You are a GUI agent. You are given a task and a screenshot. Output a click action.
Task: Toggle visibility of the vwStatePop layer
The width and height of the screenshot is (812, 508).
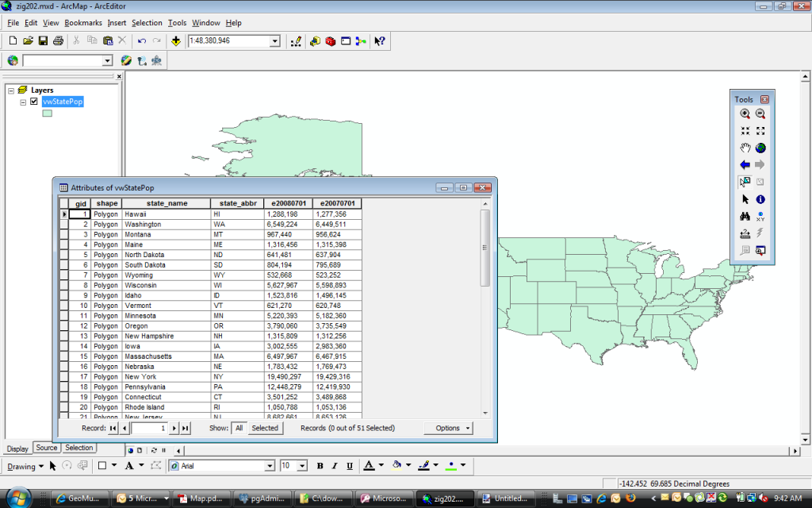(33, 101)
